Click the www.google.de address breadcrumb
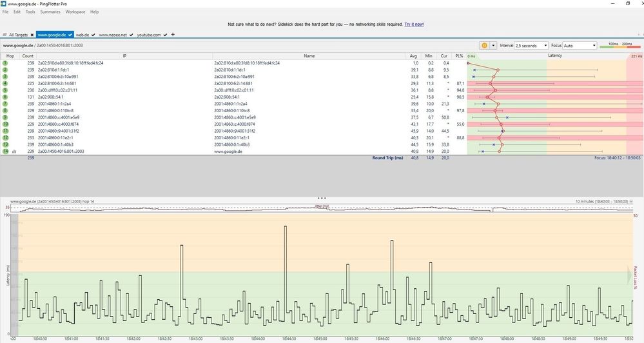 18,46
